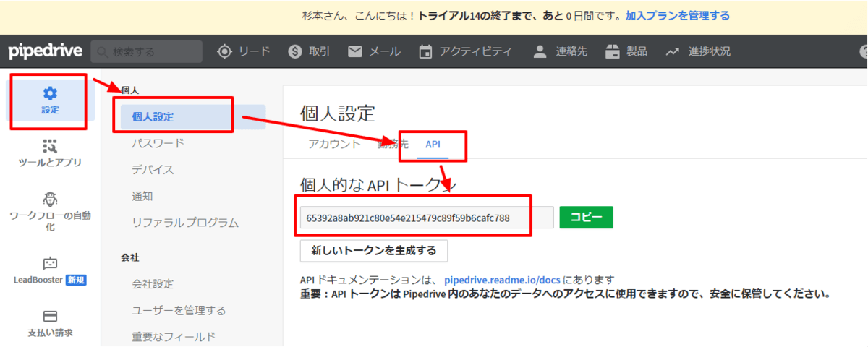Open LeadBooster in sidebar
Image resolution: width=868 pixels, height=347 pixels.
pos(50,271)
